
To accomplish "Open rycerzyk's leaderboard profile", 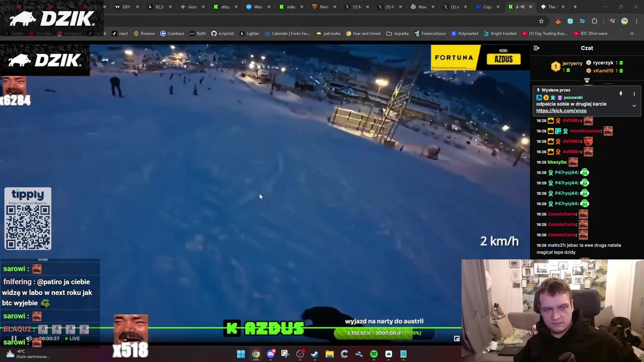I will pyautogui.click(x=603, y=63).
